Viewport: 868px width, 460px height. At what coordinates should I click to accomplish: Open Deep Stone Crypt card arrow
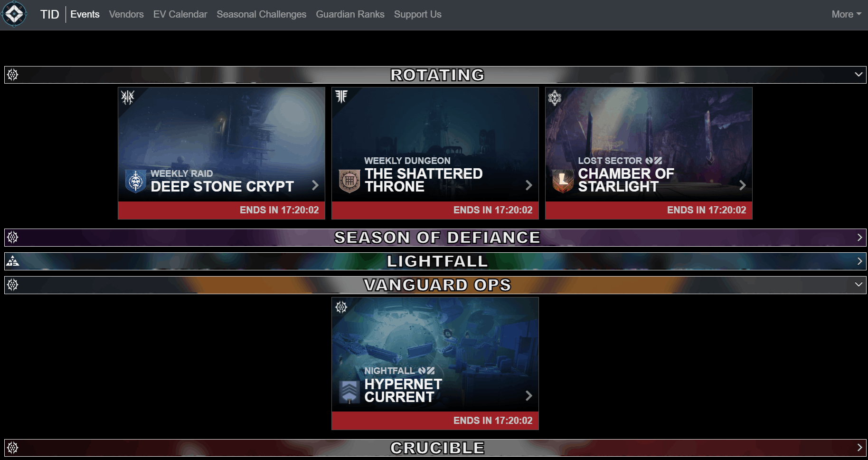tap(315, 185)
